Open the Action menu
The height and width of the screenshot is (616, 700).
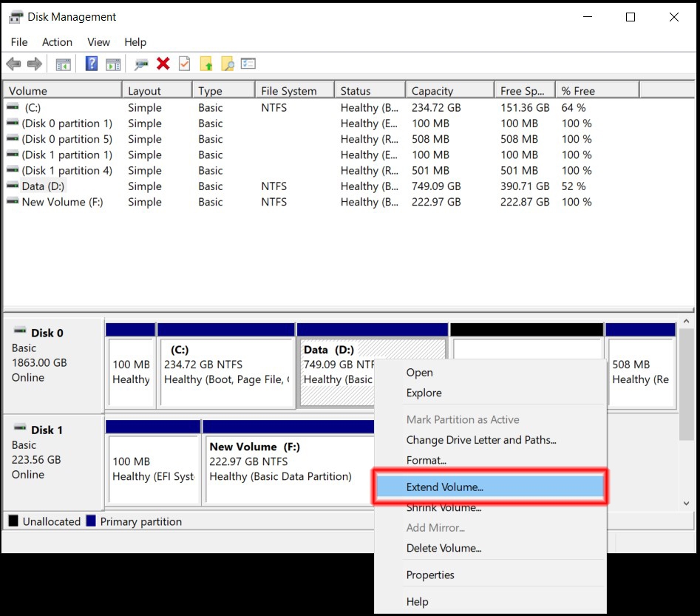(x=57, y=42)
